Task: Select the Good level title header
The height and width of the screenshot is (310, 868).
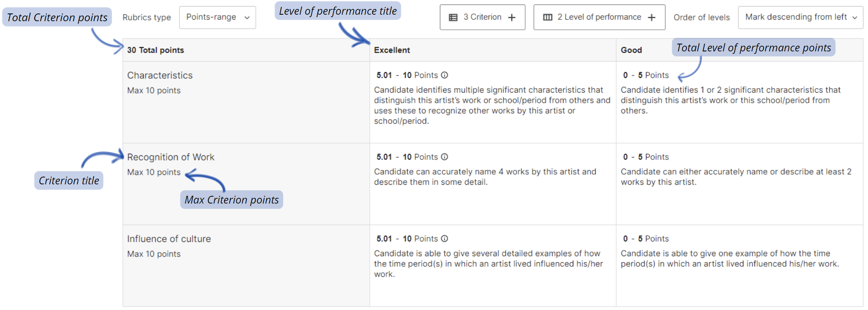Action: click(x=631, y=50)
